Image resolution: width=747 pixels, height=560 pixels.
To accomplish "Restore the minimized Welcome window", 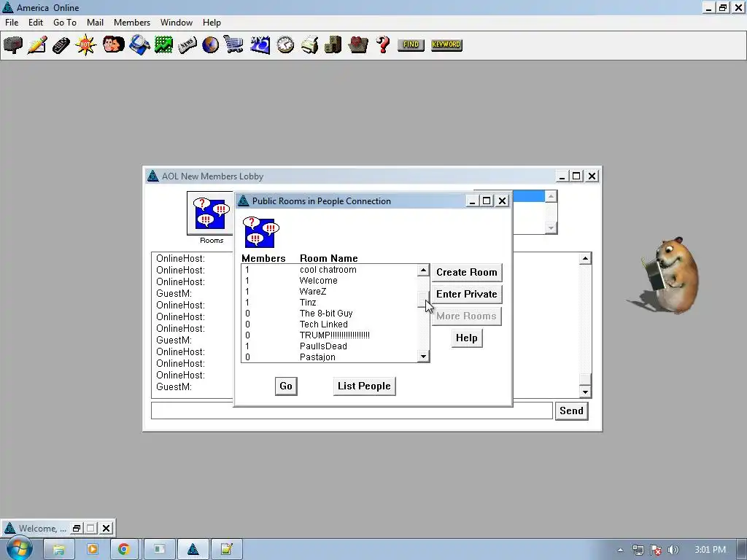I will pos(76,528).
